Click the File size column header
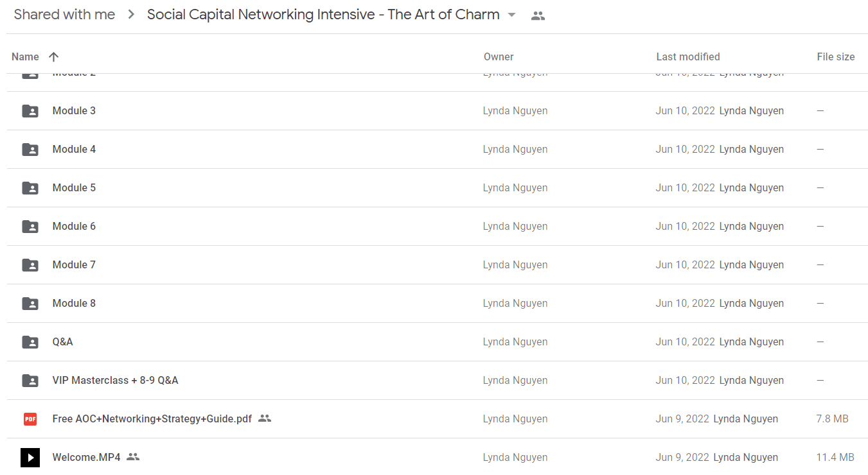 point(836,56)
